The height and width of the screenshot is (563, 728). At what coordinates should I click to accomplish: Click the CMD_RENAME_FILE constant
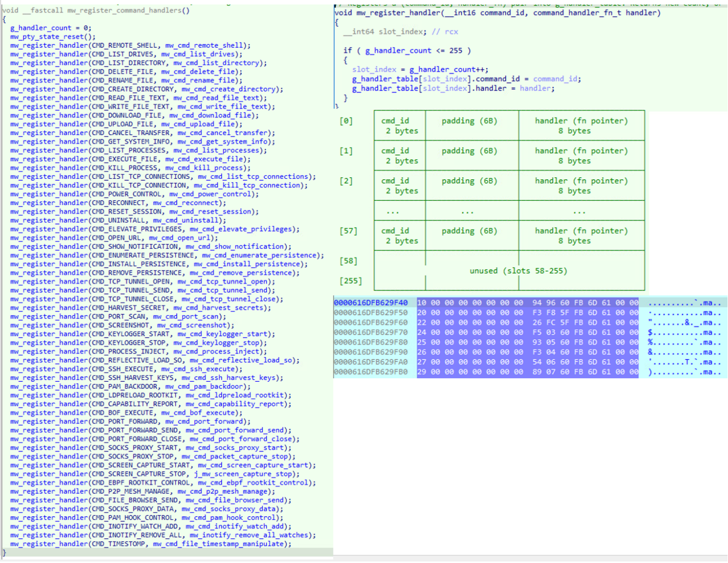pyautogui.click(x=122, y=80)
